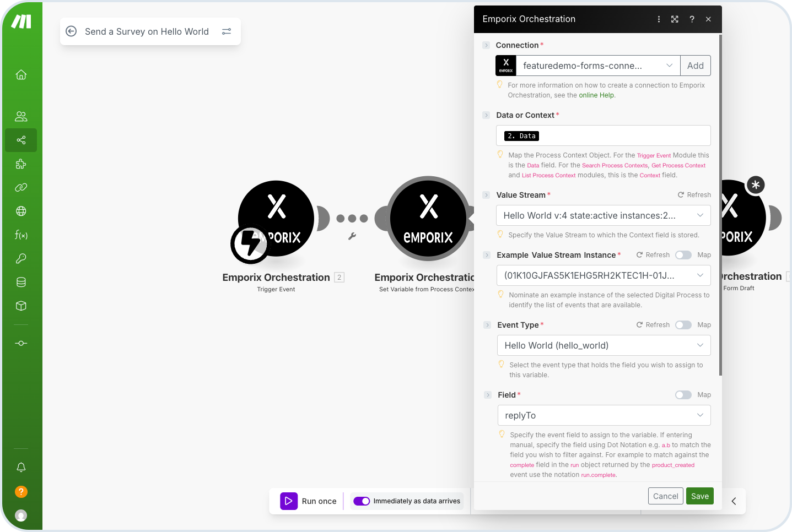Open the online Help link
The width and height of the screenshot is (792, 532).
[x=596, y=95]
